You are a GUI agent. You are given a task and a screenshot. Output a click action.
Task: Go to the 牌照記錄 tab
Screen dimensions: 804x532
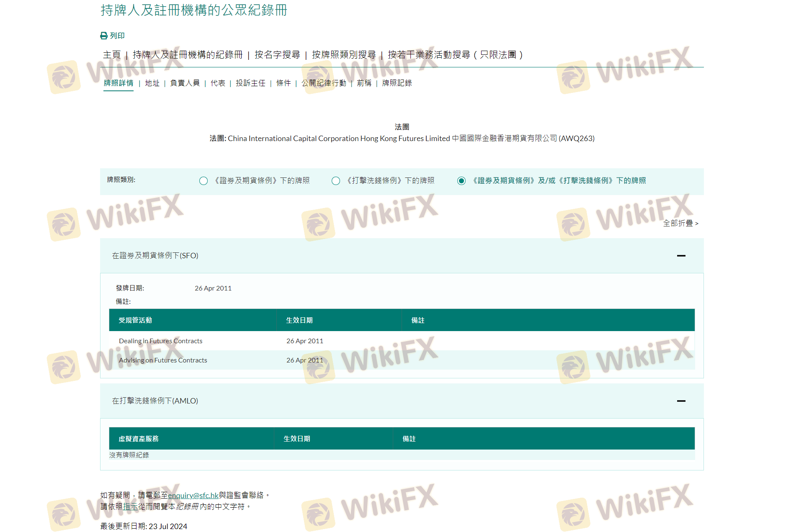[x=397, y=83]
